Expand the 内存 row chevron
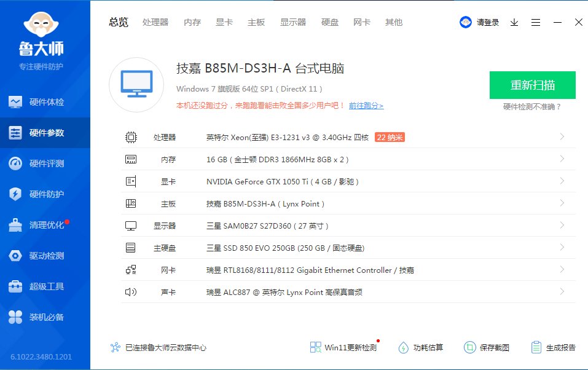 [562, 159]
